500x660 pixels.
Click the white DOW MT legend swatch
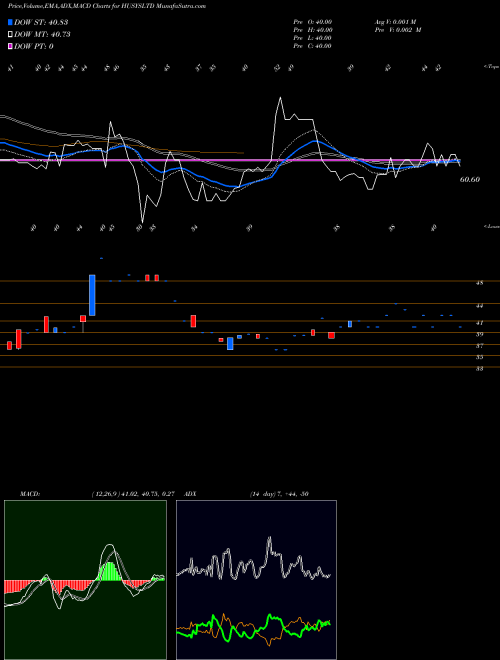(10, 35)
